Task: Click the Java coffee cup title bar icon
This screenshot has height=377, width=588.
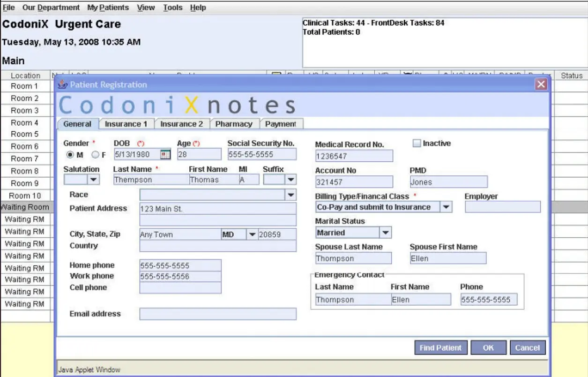Action: (62, 84)
